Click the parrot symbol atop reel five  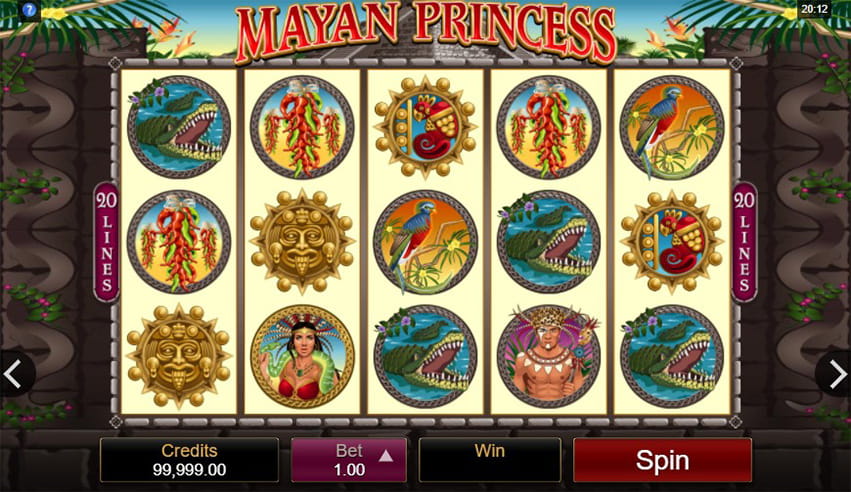click(672, 127)
